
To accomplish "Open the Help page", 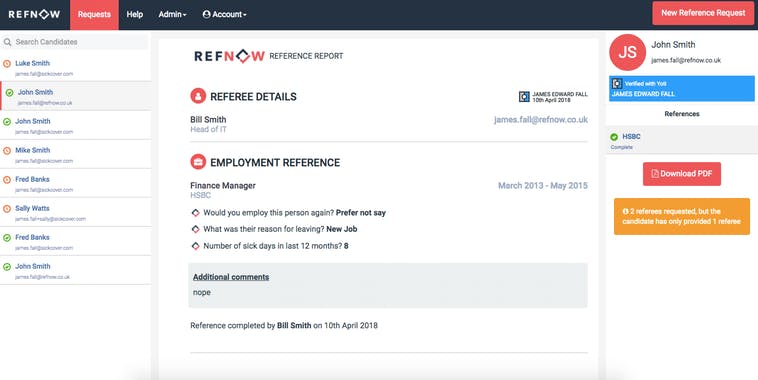I will coord(135,15).
